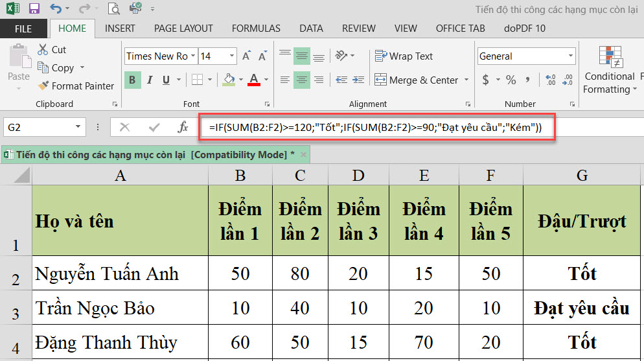Viewport: 644px width, 361px height.
Task: Switch to the FORMULAS ribbon tab
Action: (x=256, y=29)
